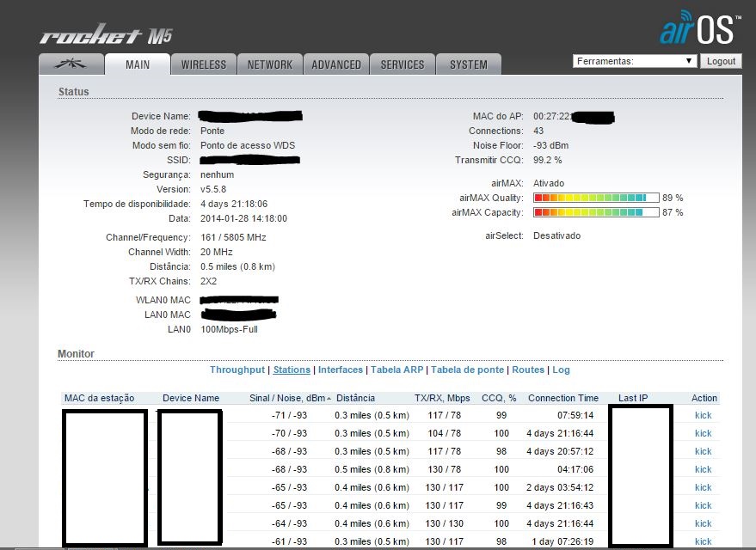Open the Log monitor link
Viewport: 756px width, 550px height.
[561, 370]
